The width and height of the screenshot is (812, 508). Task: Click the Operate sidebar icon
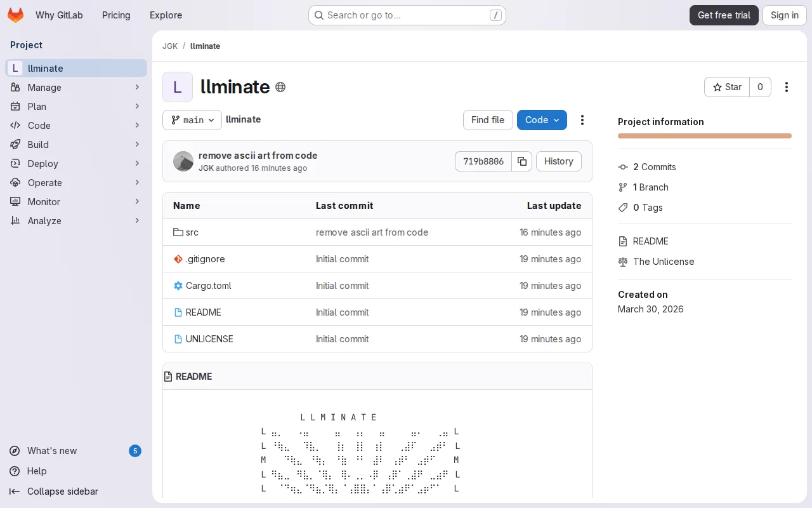click(x=15, y=182)
